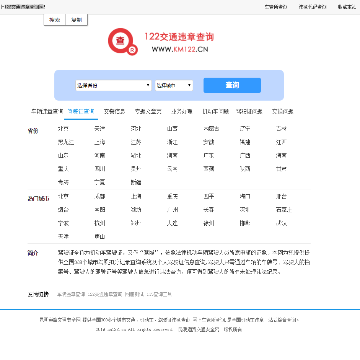360x360 pixels.
Task: Select 内蒙古 province link
Action: click(x=211, y=129)
